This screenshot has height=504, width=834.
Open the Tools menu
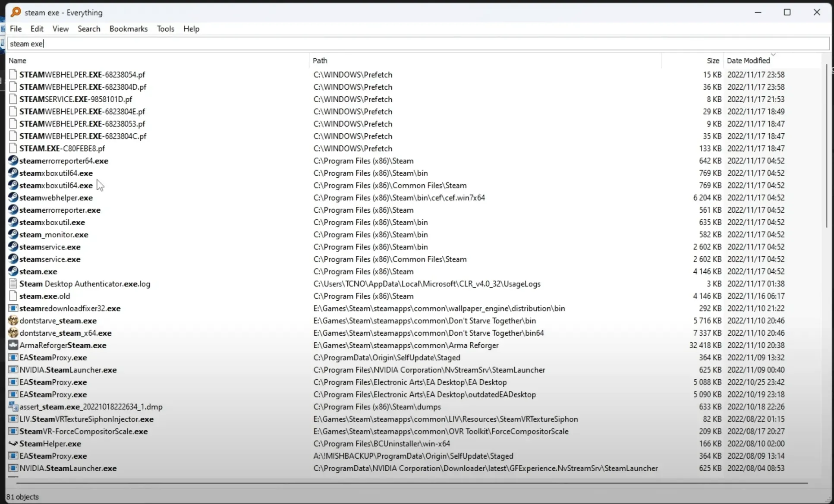(x=165, y=28)
